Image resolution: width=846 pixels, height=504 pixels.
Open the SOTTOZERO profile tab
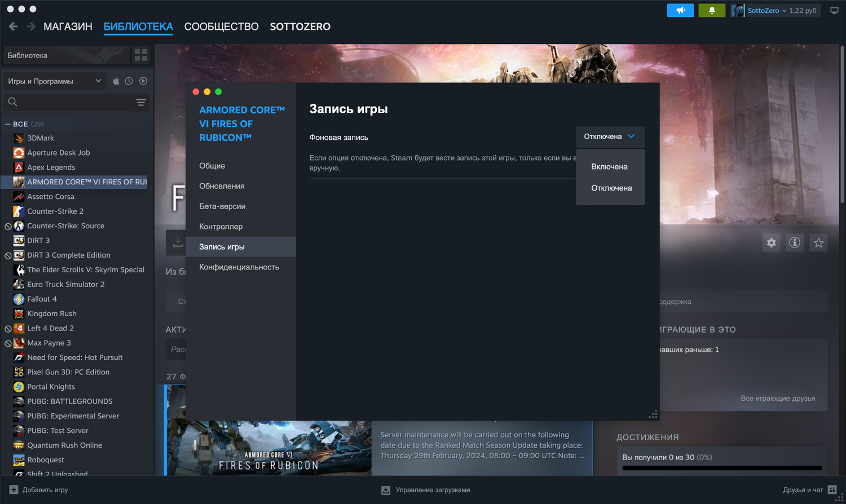tap(300, 26)
